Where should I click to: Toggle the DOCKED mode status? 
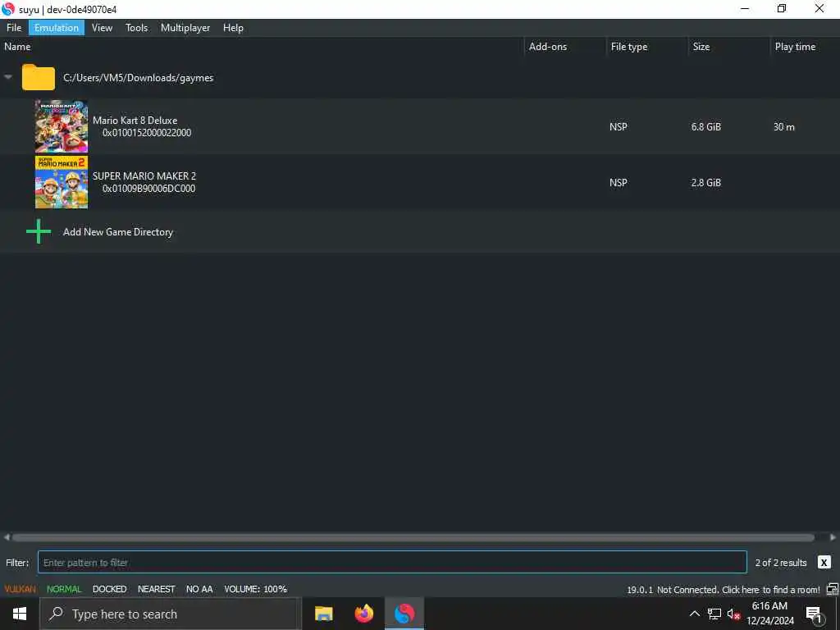tap(109, 589)
